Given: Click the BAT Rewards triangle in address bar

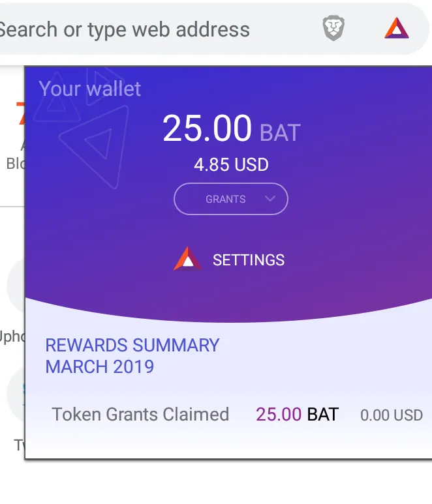Looking at the screenshot, I should pyautogui.click(x=397, y=28).
